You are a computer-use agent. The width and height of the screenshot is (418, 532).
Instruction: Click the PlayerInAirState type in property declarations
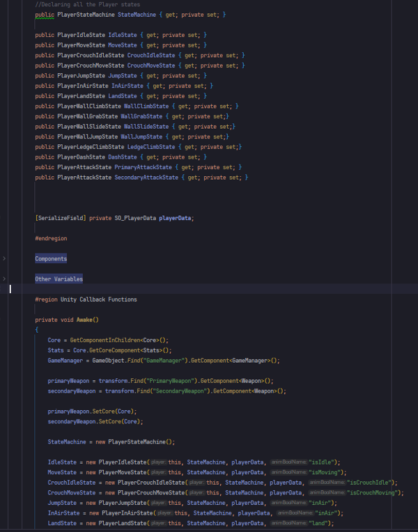pyautogui.click(x=83, y=86)
